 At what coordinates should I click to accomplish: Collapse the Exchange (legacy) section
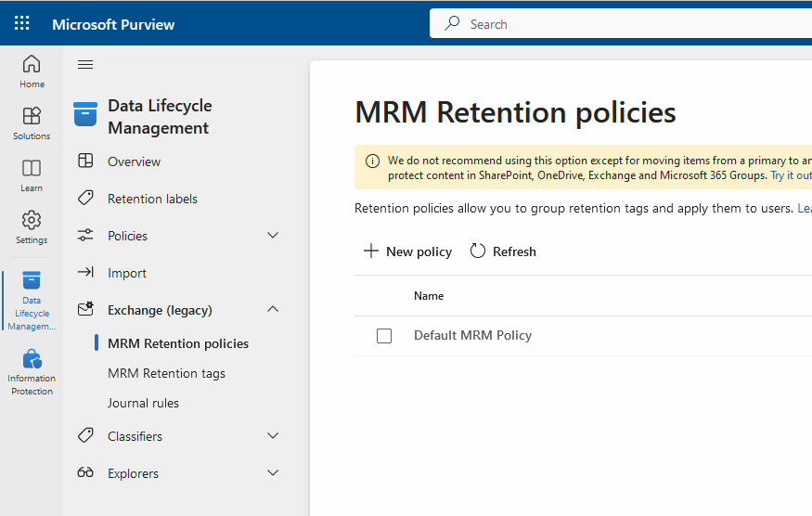click(x=273, y=310)
